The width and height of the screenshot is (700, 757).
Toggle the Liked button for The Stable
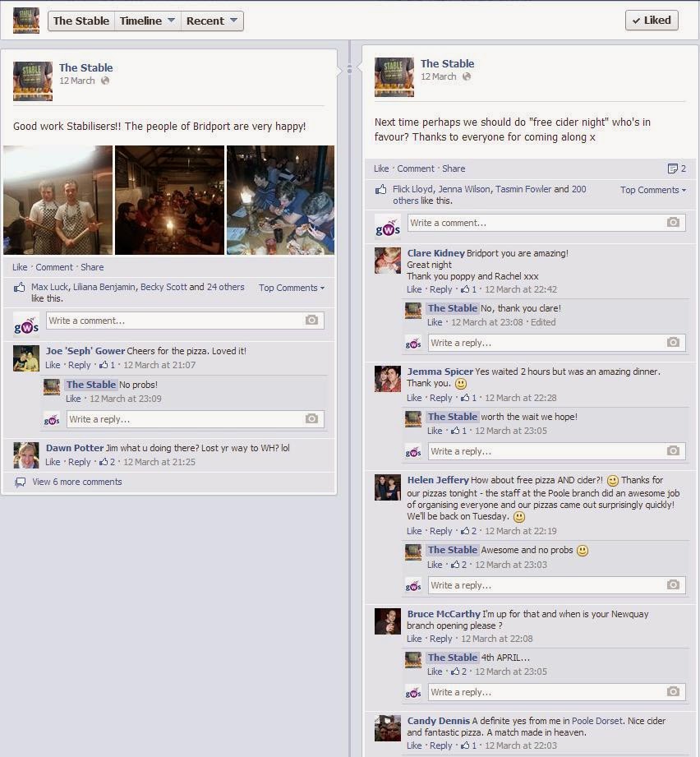(652, 21)
